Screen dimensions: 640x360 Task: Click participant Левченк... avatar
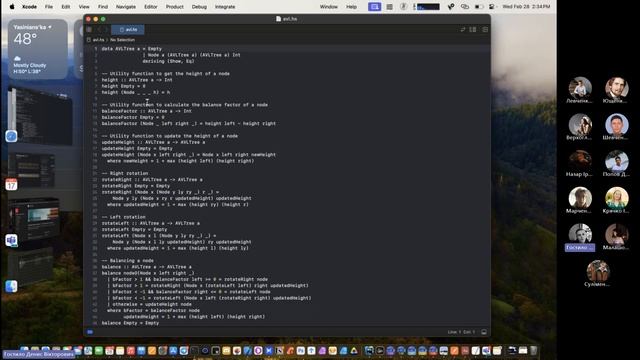(x=580, y=88)
